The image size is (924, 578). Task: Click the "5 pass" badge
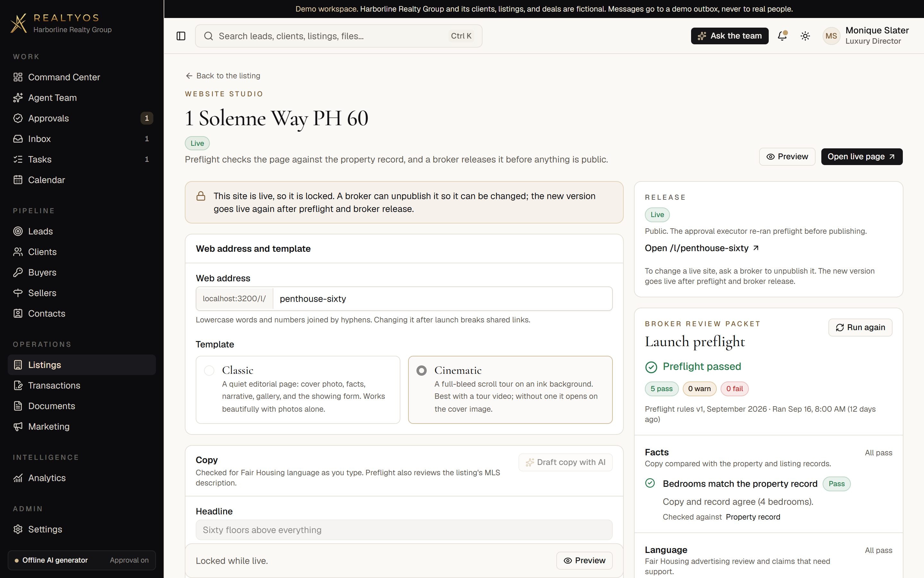pos(662,389)
